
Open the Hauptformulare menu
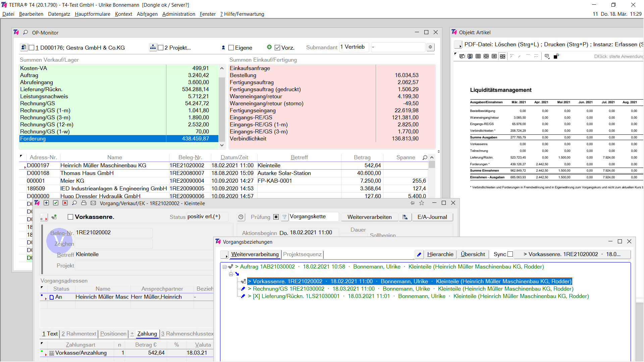[93, 14]
